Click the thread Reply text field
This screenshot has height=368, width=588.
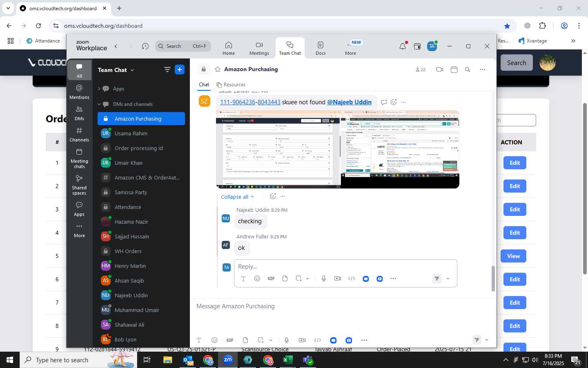click(345, 267)
